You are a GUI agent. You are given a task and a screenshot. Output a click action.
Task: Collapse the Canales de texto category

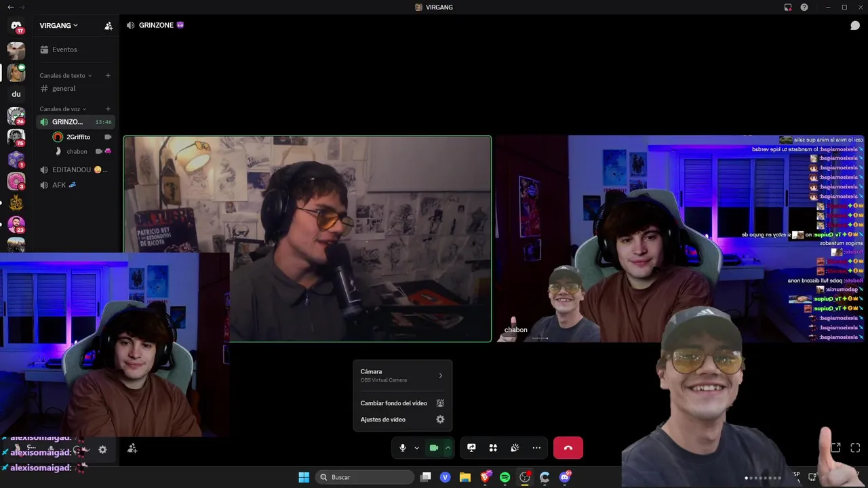66,75
